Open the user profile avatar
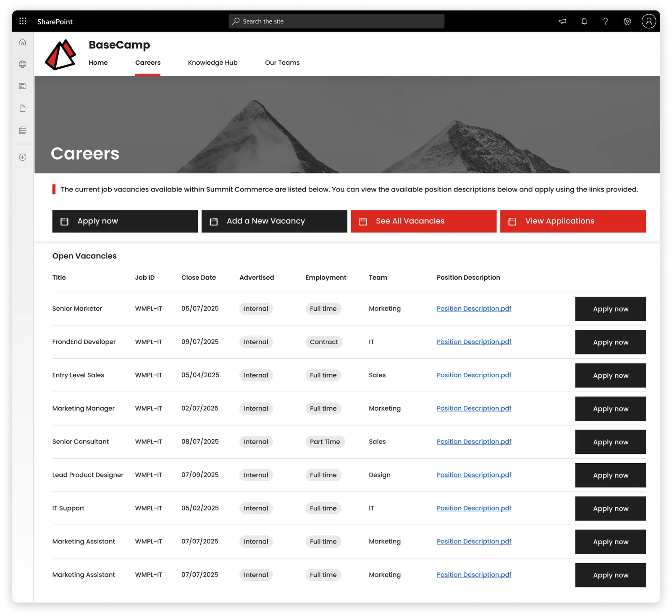The height and width of the screenshot is (616, 672). [648, 21]
